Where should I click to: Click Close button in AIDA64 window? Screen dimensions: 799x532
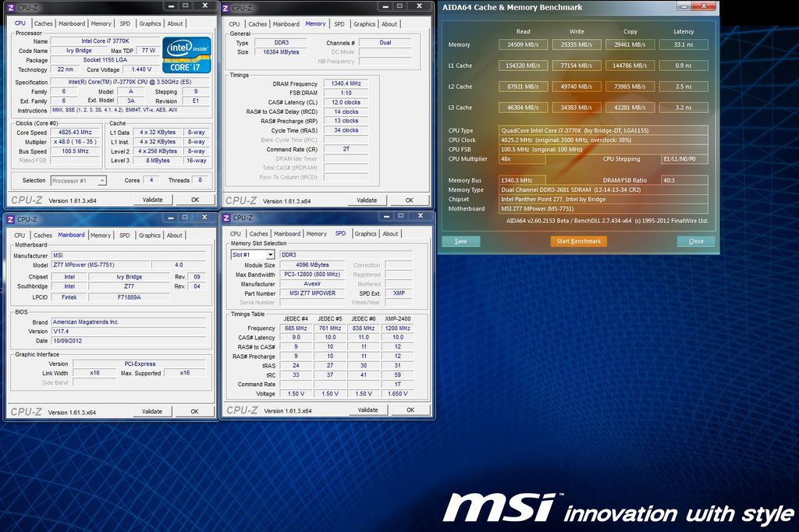click(x=696, y=242)
